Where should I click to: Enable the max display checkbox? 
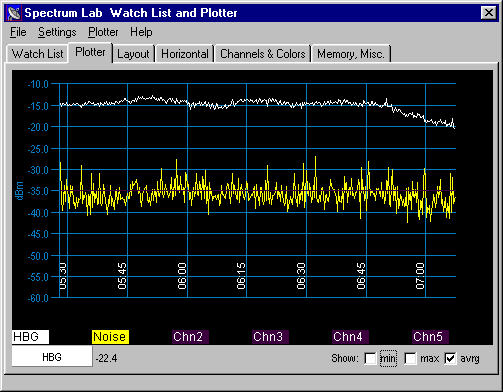tap(410, 359)
